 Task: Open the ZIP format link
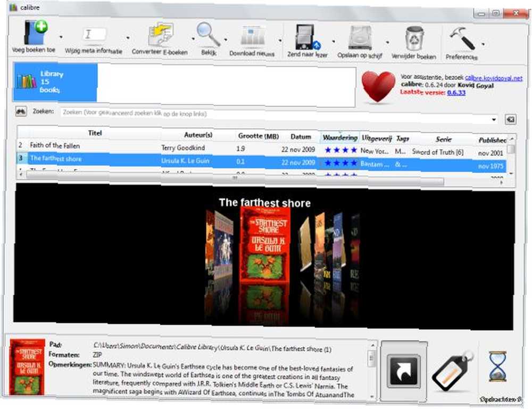click(97, 355)
